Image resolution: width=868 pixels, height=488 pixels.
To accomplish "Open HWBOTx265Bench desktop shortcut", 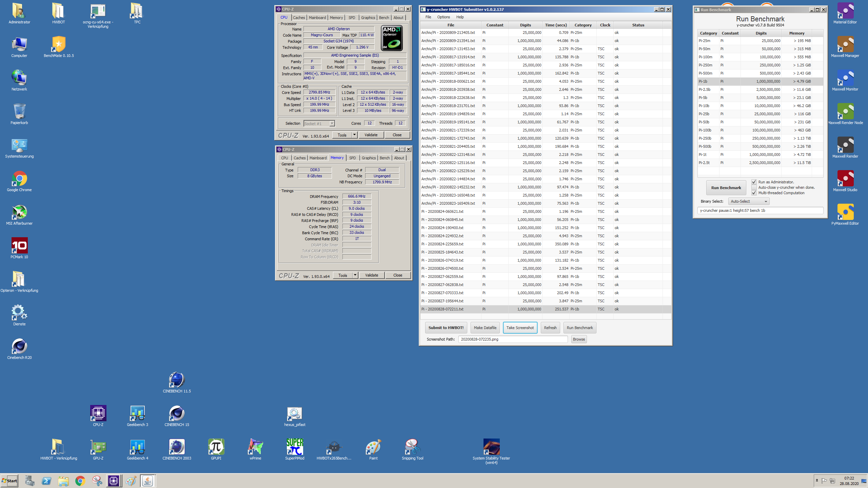I will 334,449.
